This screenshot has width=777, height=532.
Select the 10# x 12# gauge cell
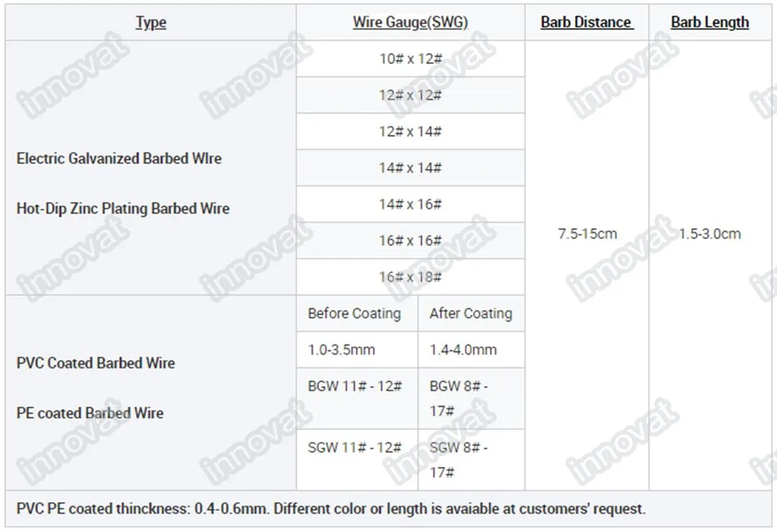pos(410,59)
